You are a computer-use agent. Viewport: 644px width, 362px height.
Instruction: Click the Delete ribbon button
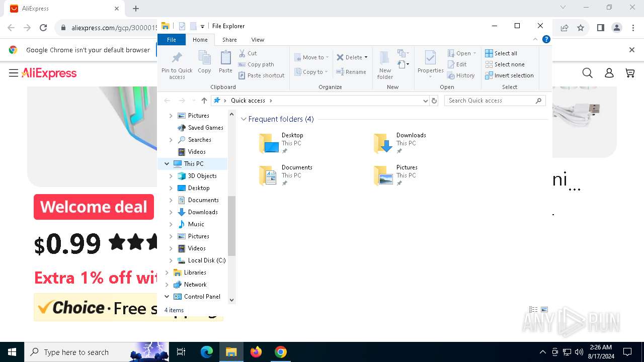[352, 57]
